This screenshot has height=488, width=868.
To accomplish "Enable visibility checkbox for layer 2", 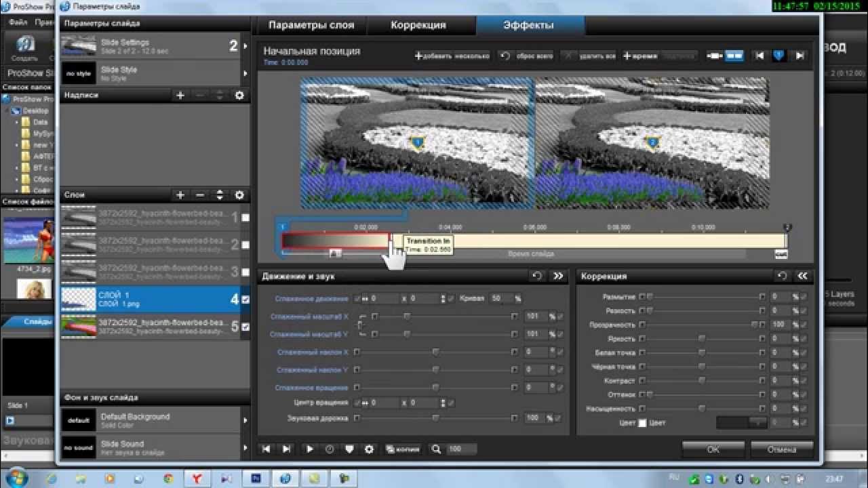I will coord(245,245).
